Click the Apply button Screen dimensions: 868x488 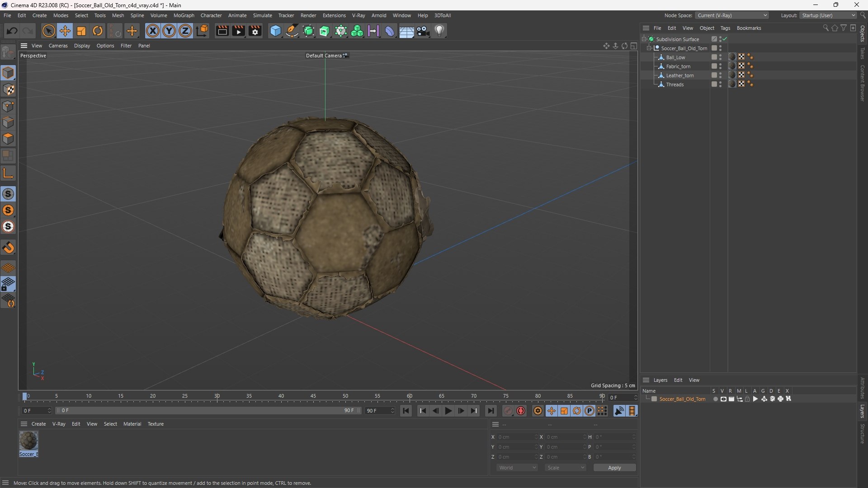tap(614, 468)
